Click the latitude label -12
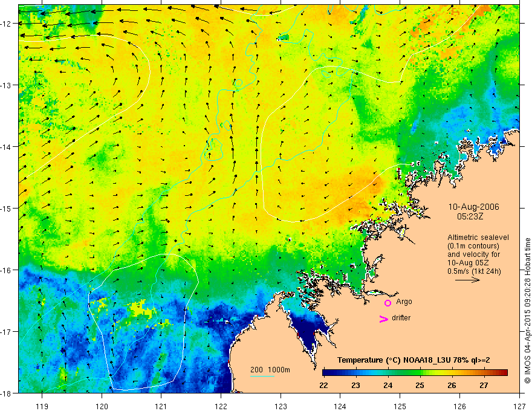532x411 pixels. pyautogui.click(x=6, y=24)
